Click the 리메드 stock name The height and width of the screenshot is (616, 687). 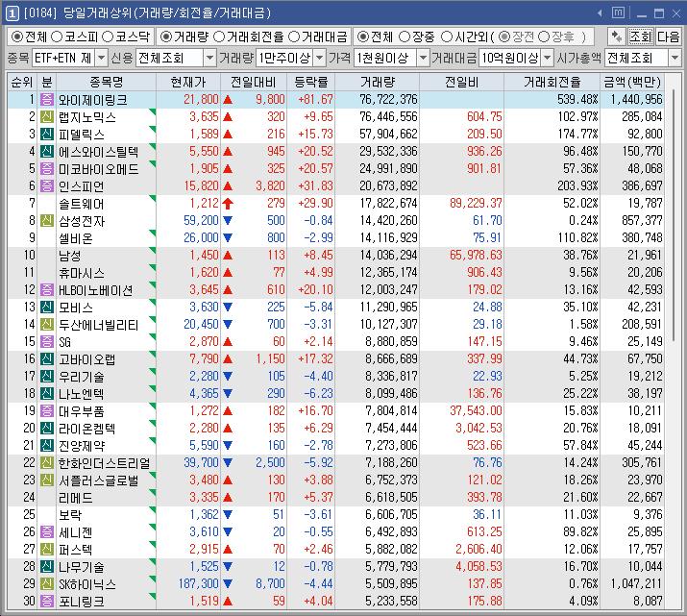coord(75,498)
